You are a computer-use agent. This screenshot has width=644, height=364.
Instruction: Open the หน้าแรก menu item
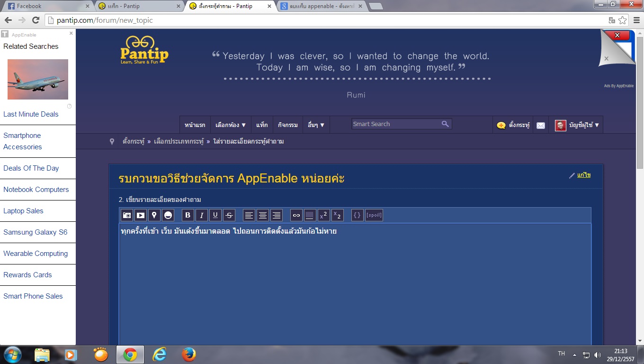point(195,125)
